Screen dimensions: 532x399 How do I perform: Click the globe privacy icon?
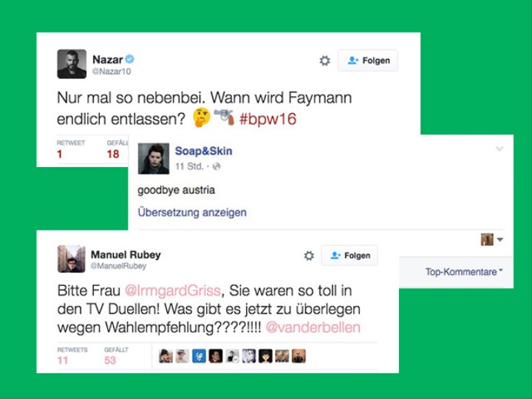pyautogui.click(x=216, y=166)
